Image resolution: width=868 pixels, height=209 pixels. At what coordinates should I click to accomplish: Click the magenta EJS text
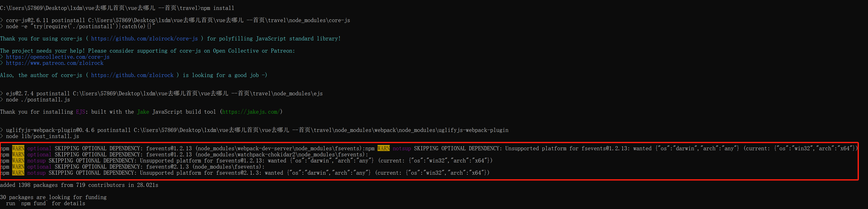click(80, 112)
